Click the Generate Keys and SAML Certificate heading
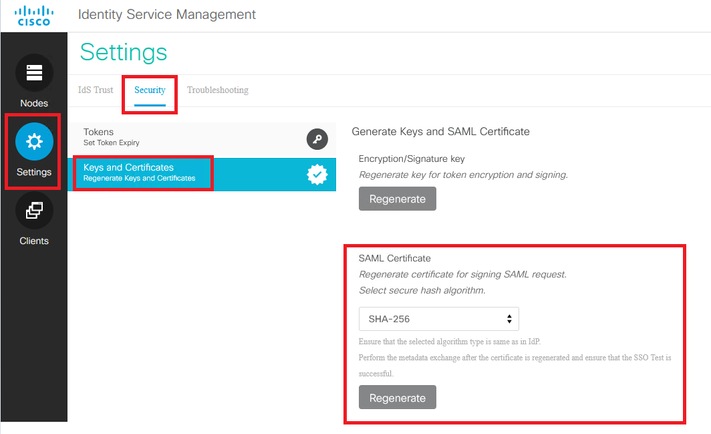The image size is (711, 434). [x=440, y=132]
